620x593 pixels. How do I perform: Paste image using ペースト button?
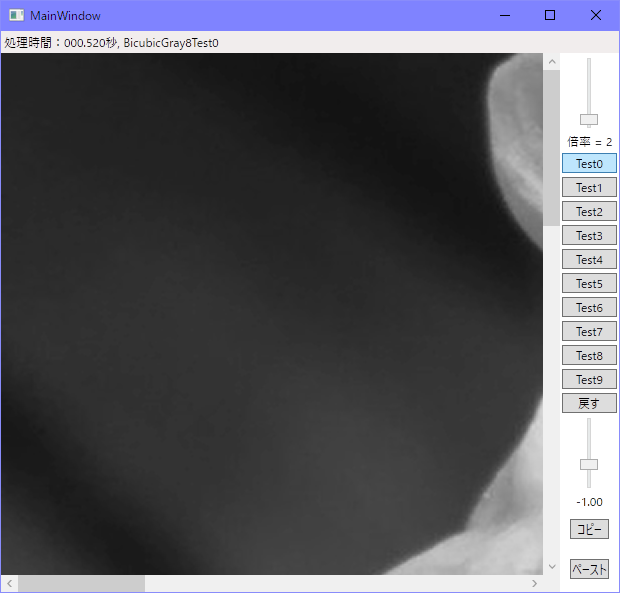(x=589, y=569)
